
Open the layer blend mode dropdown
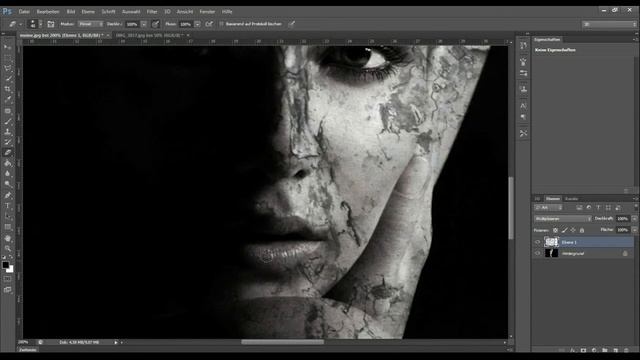pyautogui.click(x=563, y=219)
